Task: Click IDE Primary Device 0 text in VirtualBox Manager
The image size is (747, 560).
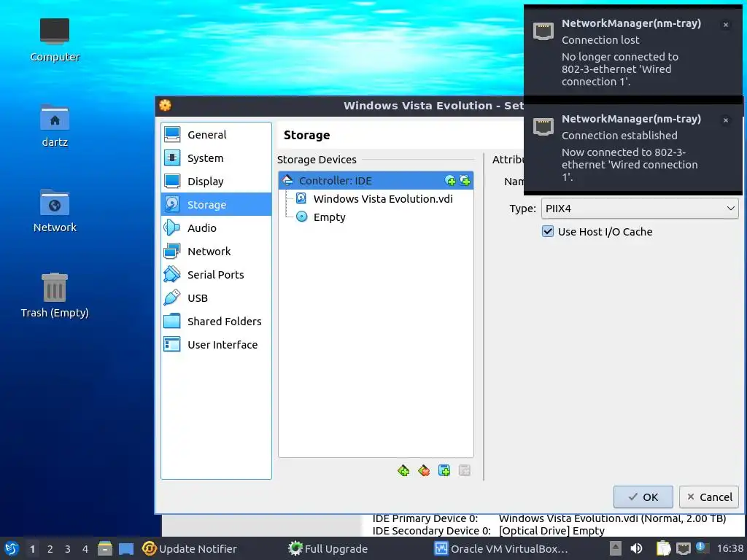Action: [425, 518]
